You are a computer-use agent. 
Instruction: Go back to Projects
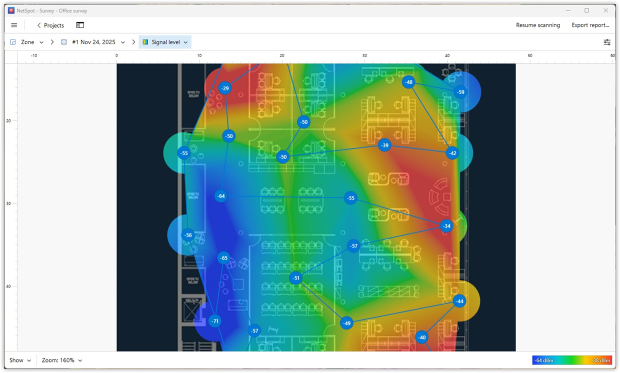[x=50, y=25]
